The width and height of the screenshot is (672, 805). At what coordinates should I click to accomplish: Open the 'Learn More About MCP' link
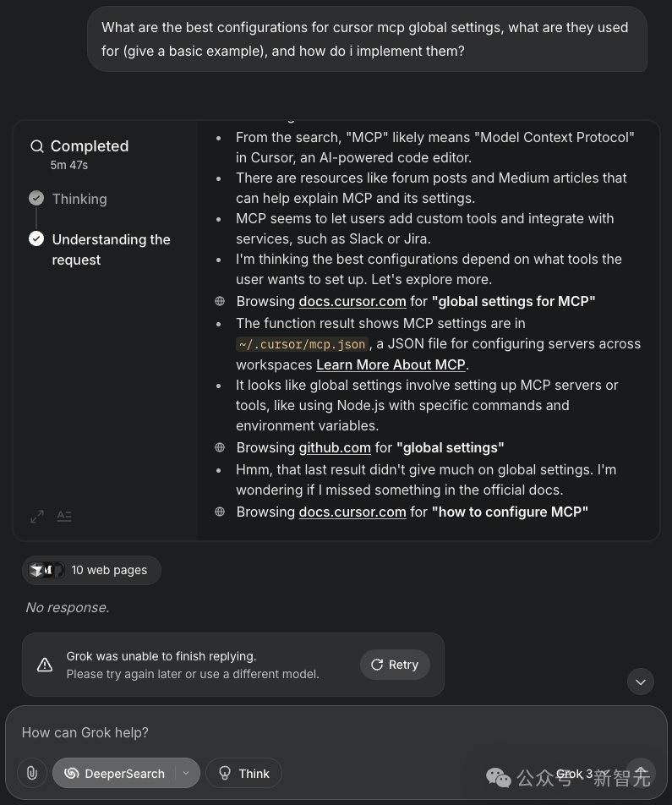tap(392, 364)
